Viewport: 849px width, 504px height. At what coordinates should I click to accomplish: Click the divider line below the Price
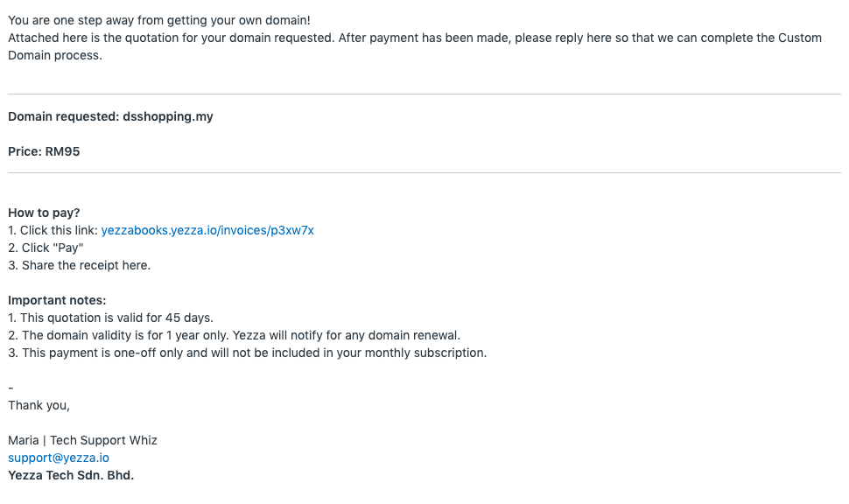[x=424, y=173]
